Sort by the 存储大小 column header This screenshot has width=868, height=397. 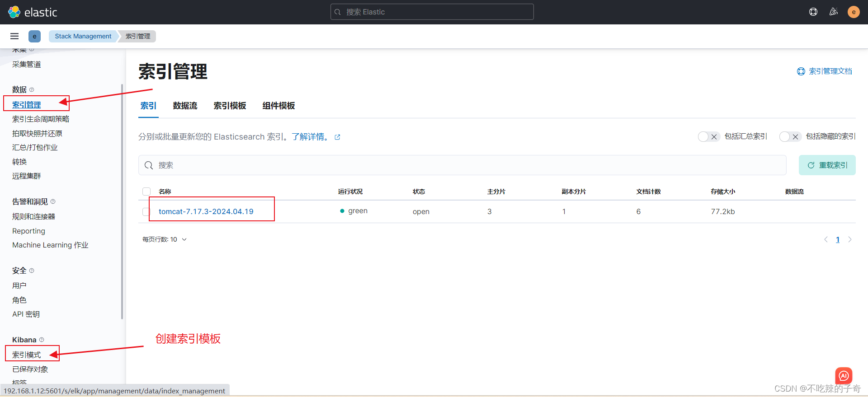pos(723,191)
